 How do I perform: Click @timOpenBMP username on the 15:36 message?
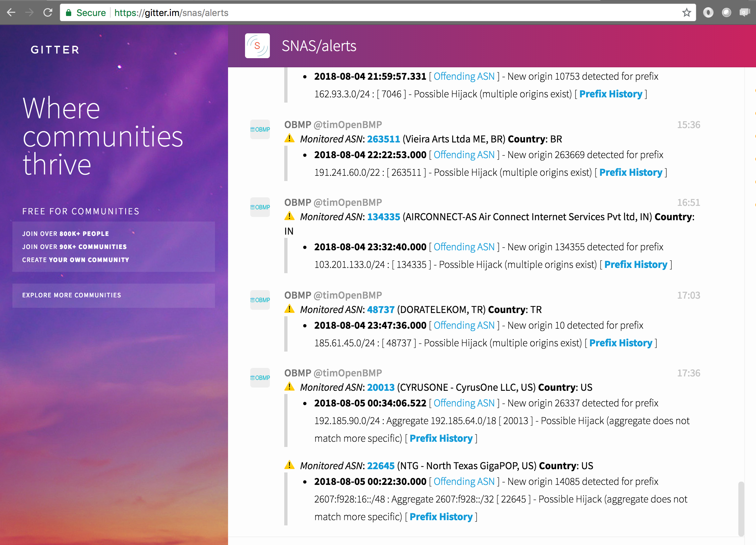(x=348, y=125)
